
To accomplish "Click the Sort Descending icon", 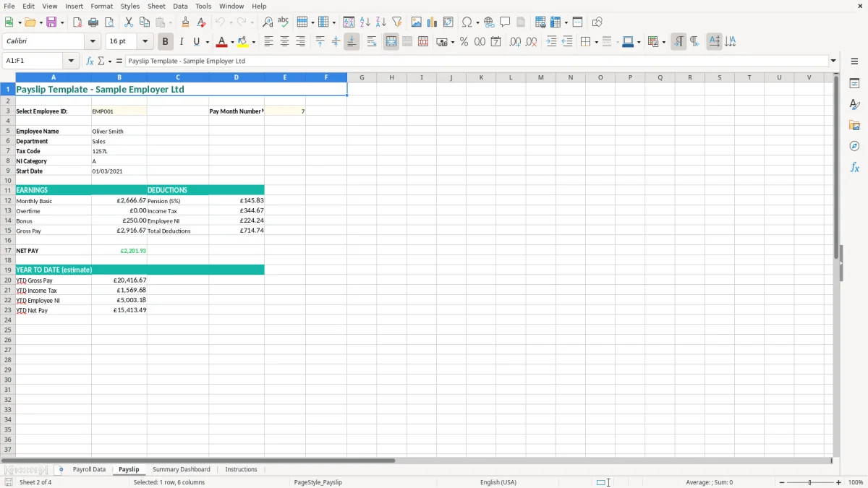I will (x=381, y=22).
